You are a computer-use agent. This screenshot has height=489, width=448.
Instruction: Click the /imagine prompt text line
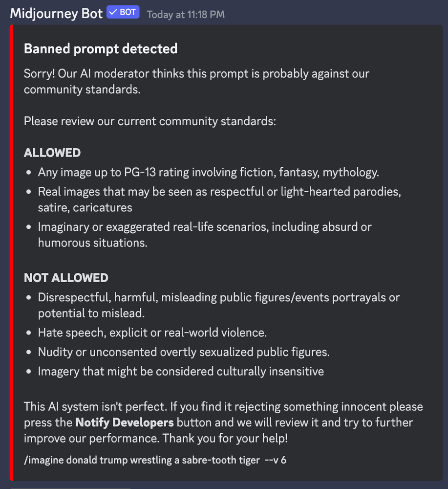[155, 460]
